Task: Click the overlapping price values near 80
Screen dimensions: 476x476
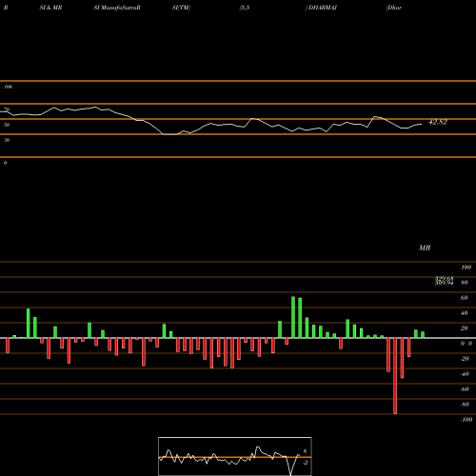Action: pyautogui.click(x=444, y=281)
